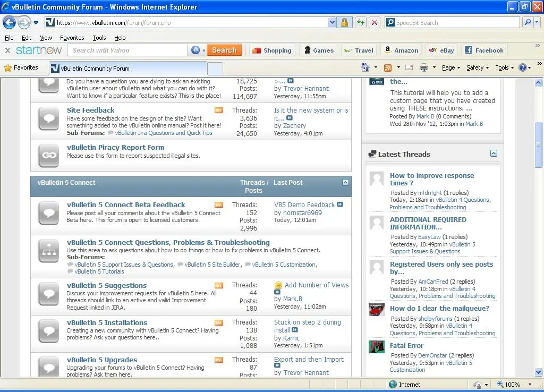The width and height of the screenshot is (544, 392).
Task: Open the Site Feedback forum link
Action: (90, 110)
